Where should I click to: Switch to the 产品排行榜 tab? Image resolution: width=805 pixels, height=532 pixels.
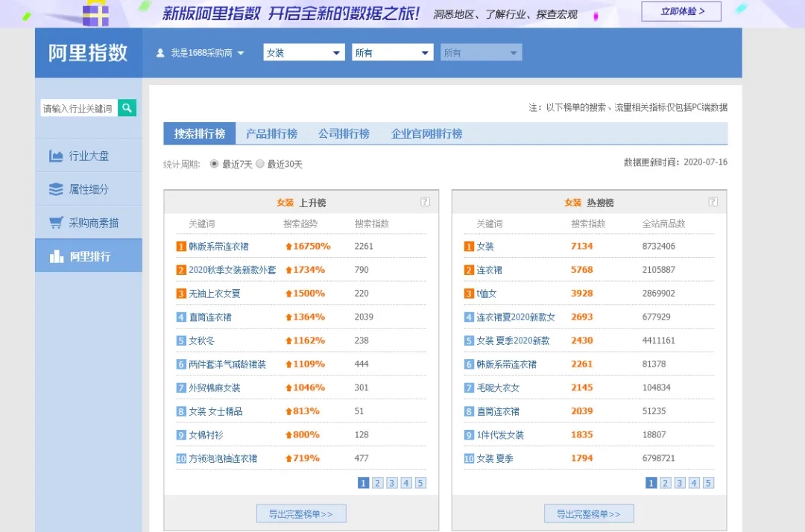point(271,133)
